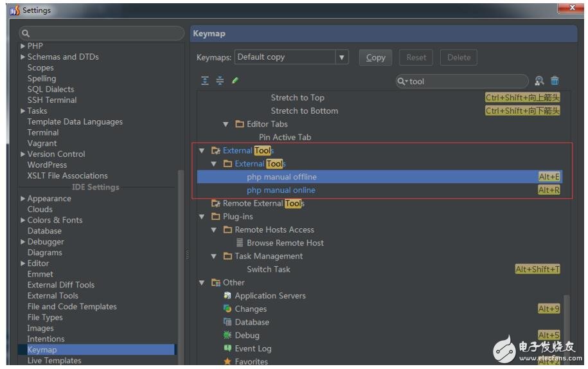Click the Collapse All icon in the keymap toolbar

click(220, 81)
